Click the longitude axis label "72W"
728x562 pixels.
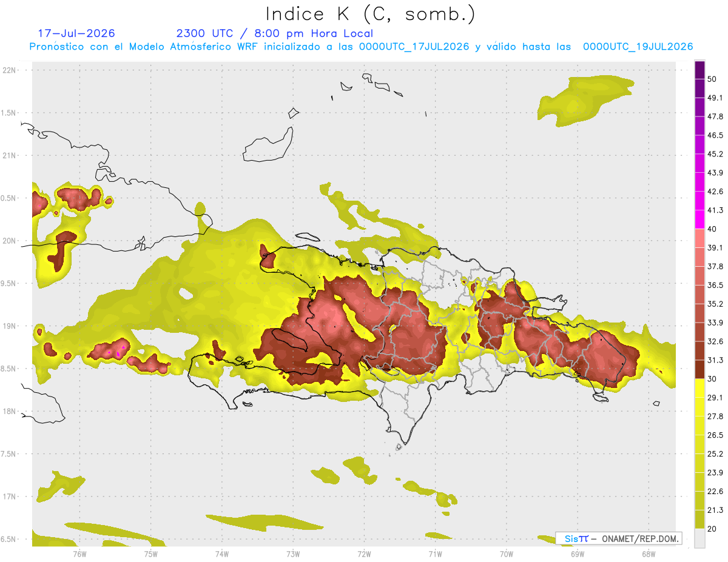point(365,554)
